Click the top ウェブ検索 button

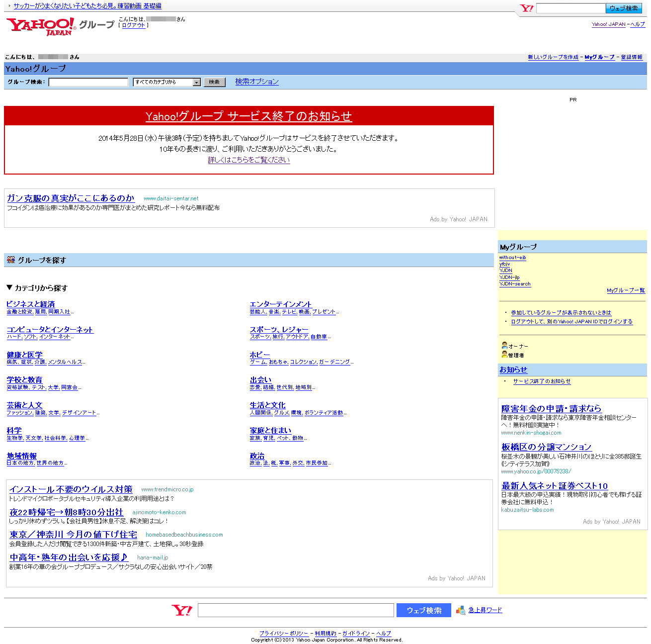point(624,8)
